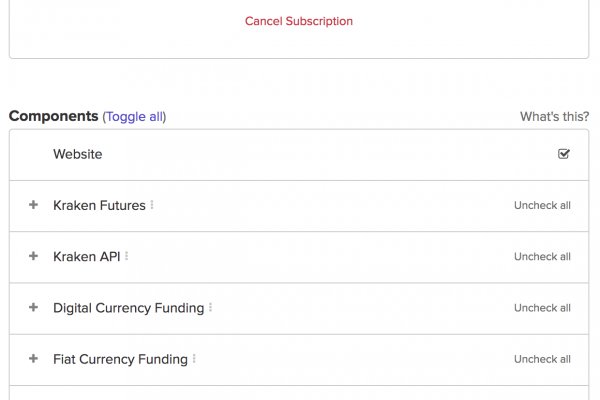Uncheck all Kraken API components
Screen dimensions: 600x400
[542, 257]
